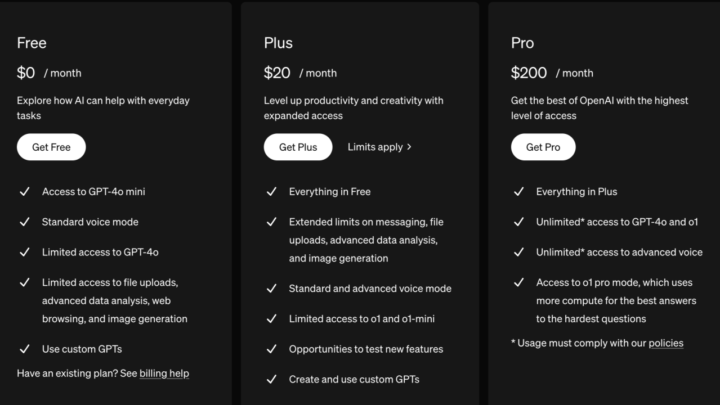Click the $20 / month price text

[300, 73]
